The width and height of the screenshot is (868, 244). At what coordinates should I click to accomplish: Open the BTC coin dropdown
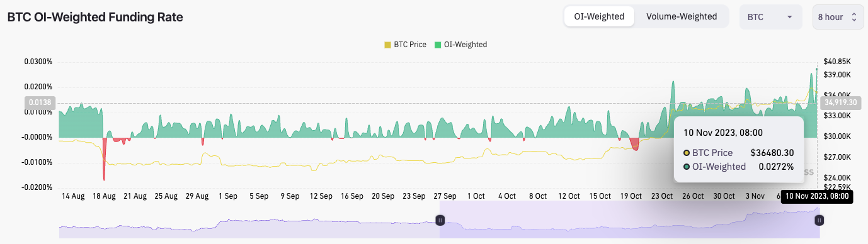(x=770, y=17)
